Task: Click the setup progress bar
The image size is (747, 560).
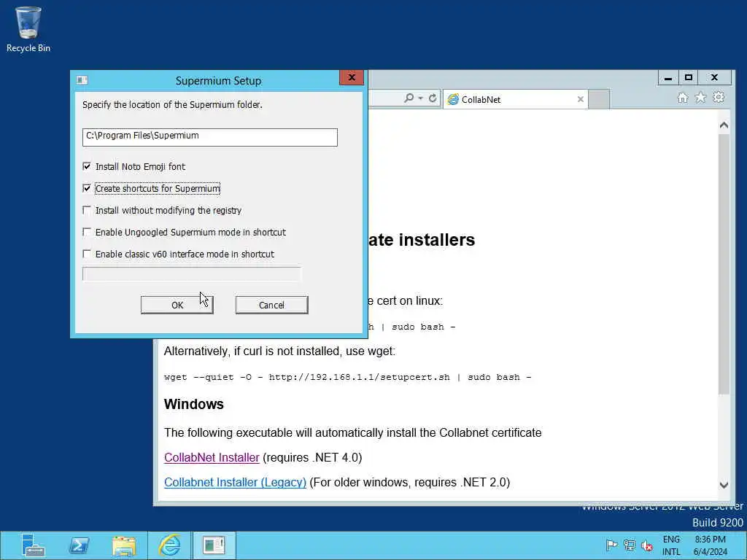Action: coord(192,274)
